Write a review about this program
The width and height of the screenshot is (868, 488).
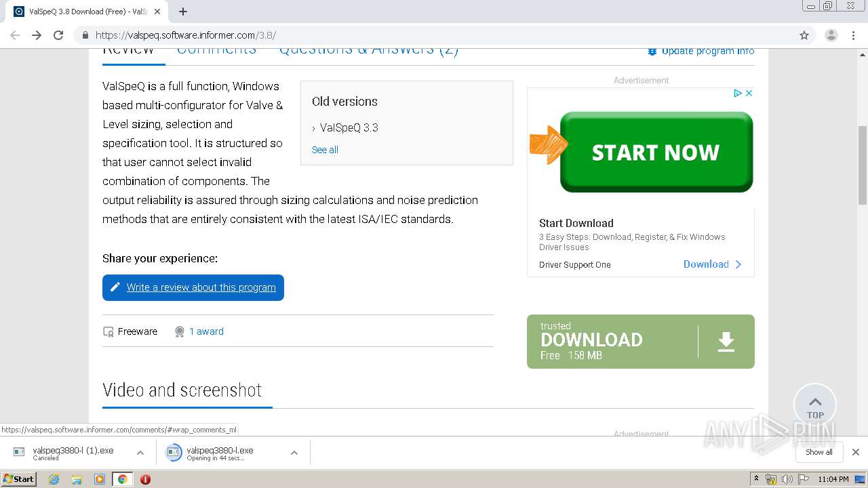(193, 287)
